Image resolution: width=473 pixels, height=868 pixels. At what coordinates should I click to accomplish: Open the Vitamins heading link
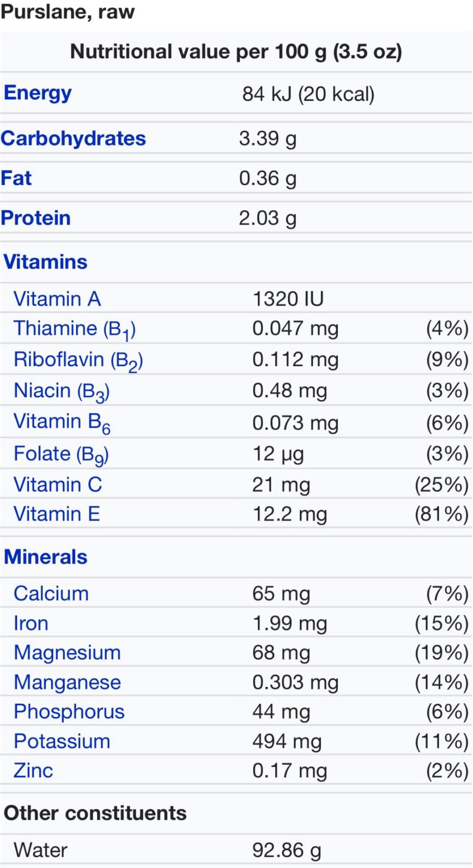coord(45,262)
